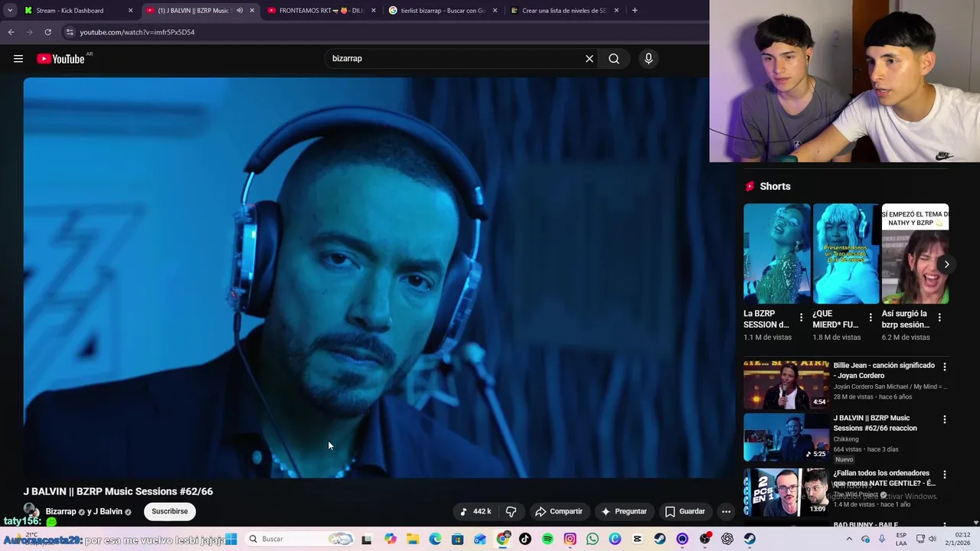Viewport: 980px width, 551px height.
Task: Play the 'La BZRP SESSION' short thumbnail
Action: (776, 253)
